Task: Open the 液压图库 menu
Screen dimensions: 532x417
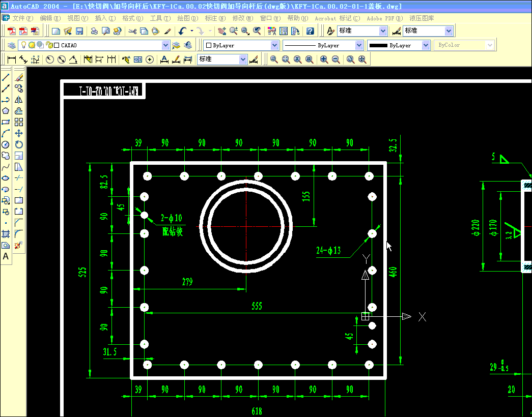Action: 422,18
